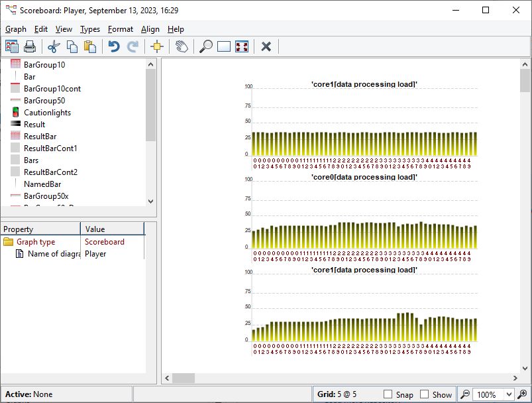Screen dimensions: 532x403
Task: Click the zoom in button in status bar
Action: click(x=523, y=394)
